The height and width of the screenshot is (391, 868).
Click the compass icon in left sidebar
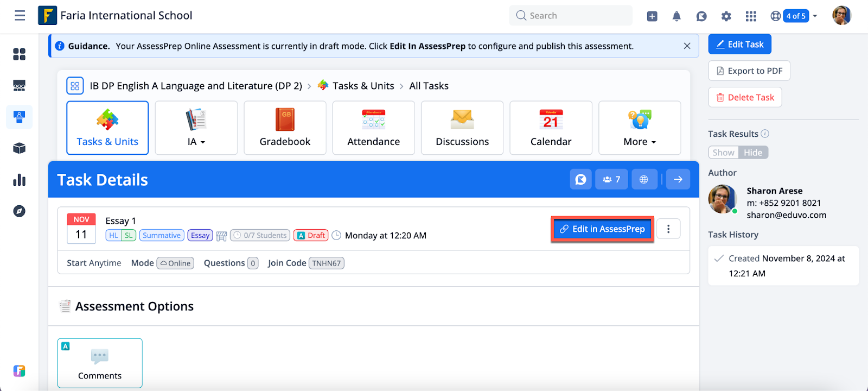point(20,211)
